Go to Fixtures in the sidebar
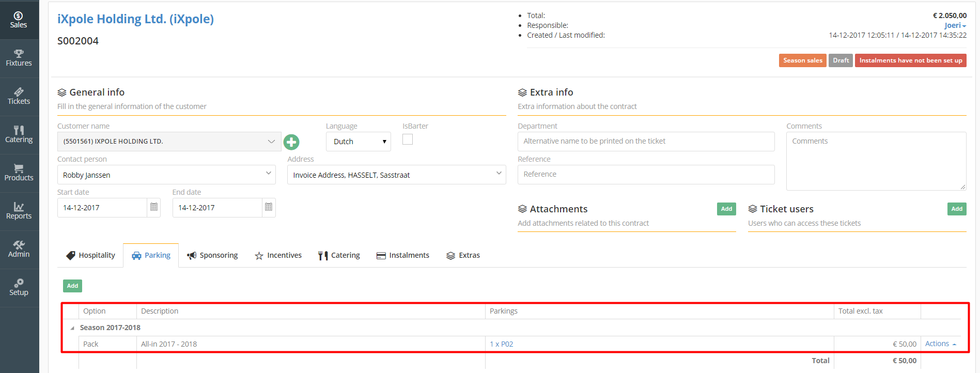 click(19, 58)
